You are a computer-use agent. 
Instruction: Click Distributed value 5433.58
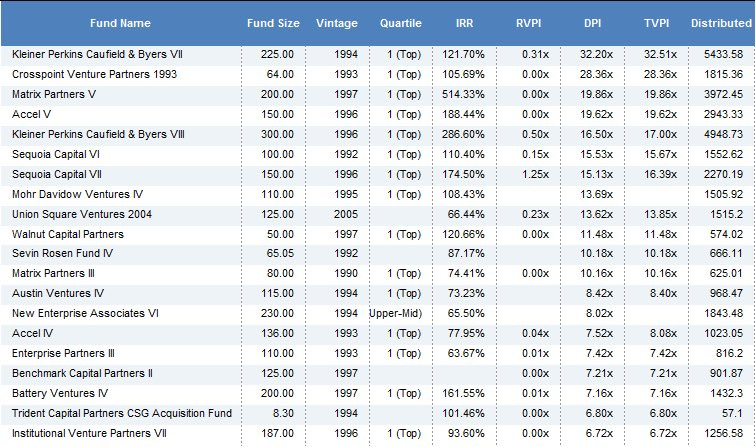pos(723,54)
